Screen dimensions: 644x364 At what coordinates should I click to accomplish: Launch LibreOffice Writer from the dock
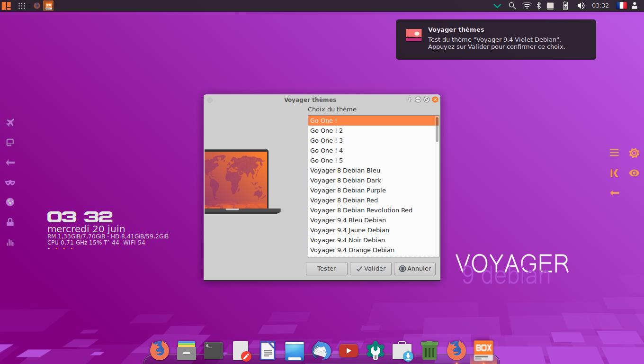(x=268, y=351)
